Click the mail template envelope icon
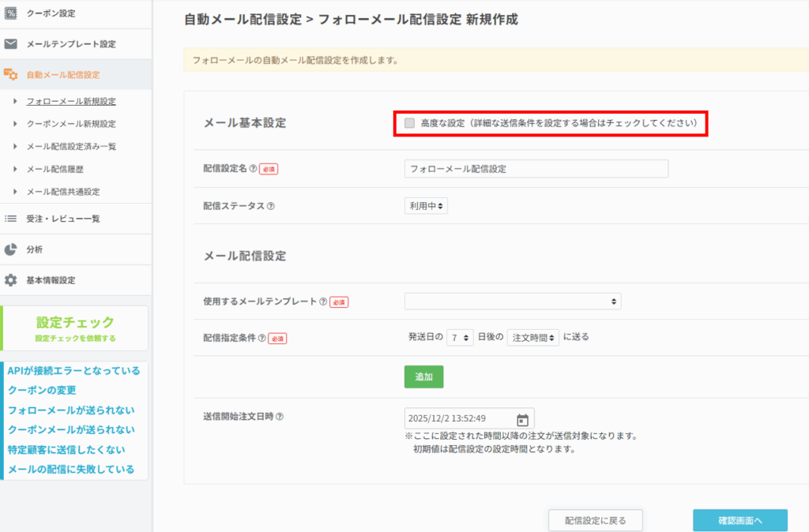The height and width of the screenshot is (532, 809). (11, 44)
